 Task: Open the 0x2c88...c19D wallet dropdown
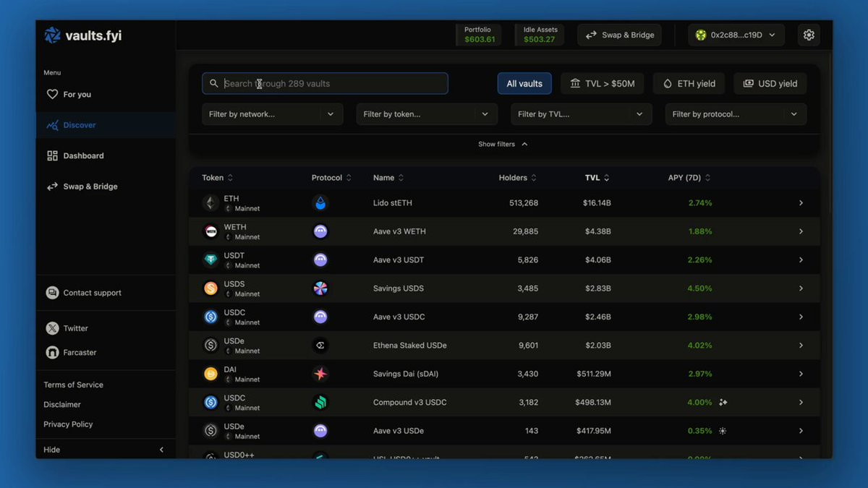click(736, 35)
